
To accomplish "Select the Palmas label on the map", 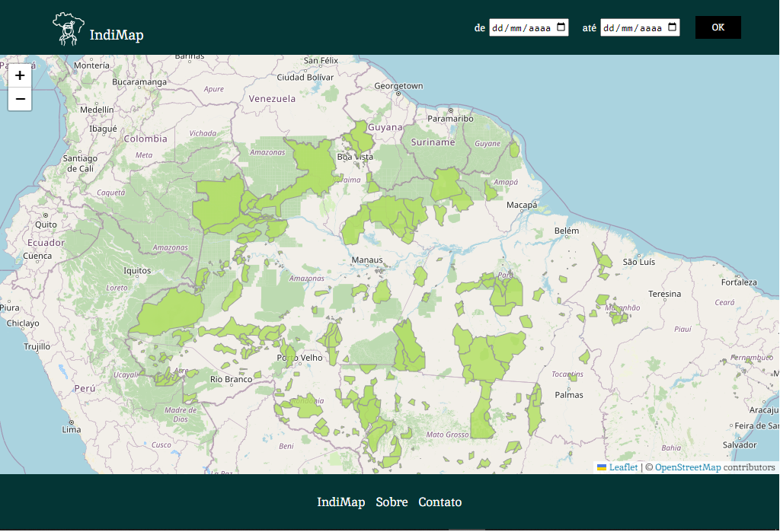I will (x=569, y=395).
